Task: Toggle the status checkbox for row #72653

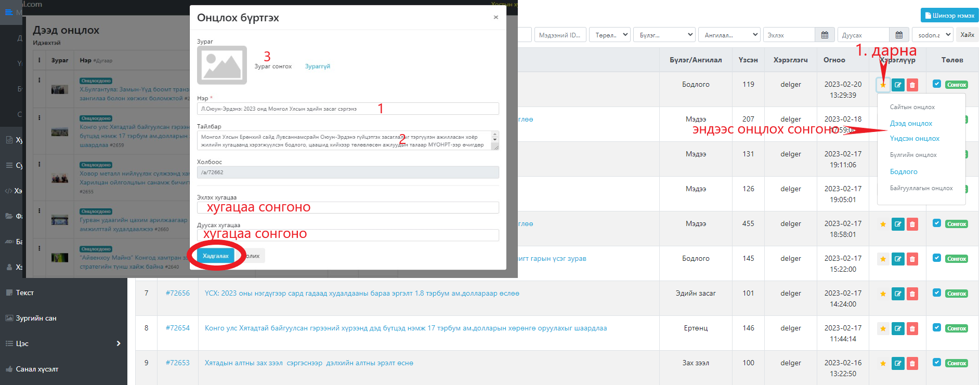Action: click(x=936, y=363)
